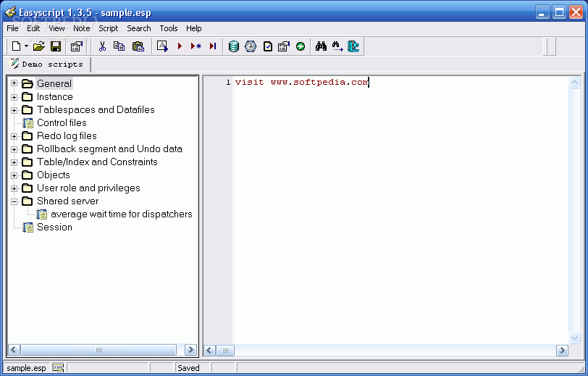Click the editor vertical scroll up arrow
588x376 pixels.
(574, 82)
